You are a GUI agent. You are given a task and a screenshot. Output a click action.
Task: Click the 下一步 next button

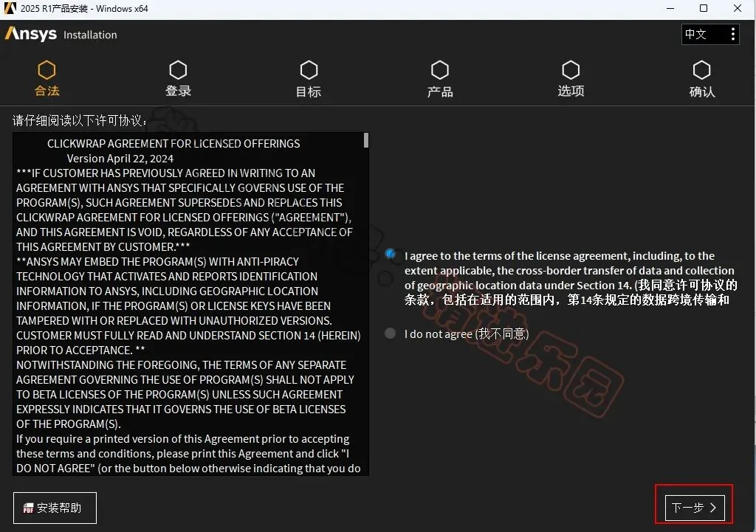tap(694, 508)
